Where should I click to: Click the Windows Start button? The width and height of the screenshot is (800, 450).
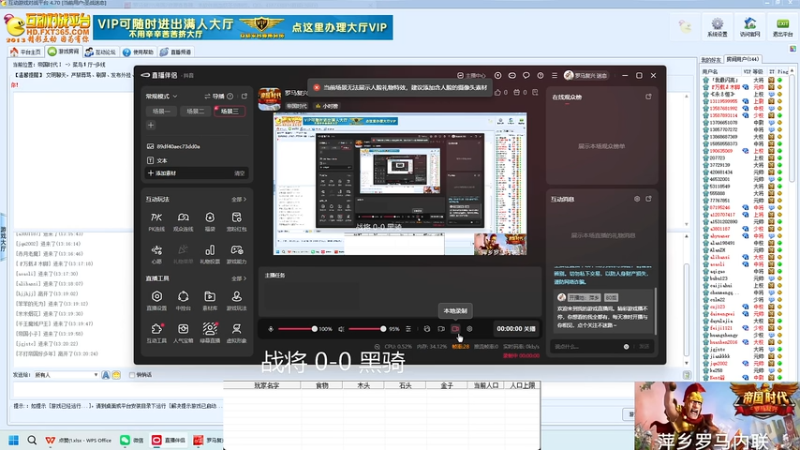(x=14, y=440)
